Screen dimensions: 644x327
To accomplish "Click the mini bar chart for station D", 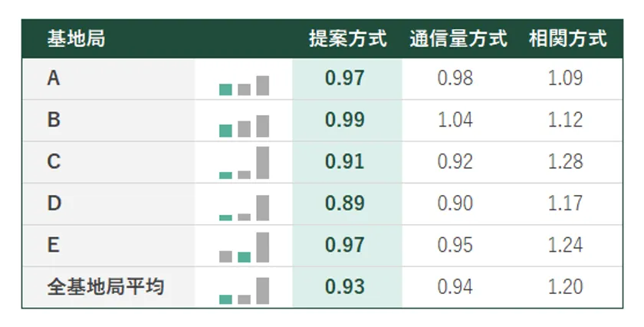I will [244, 207].
